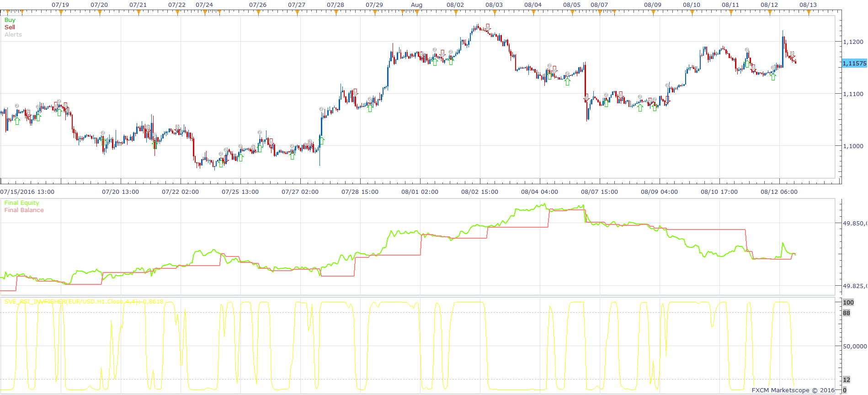Click the 08/02 date label on top axis

[455, 5]
